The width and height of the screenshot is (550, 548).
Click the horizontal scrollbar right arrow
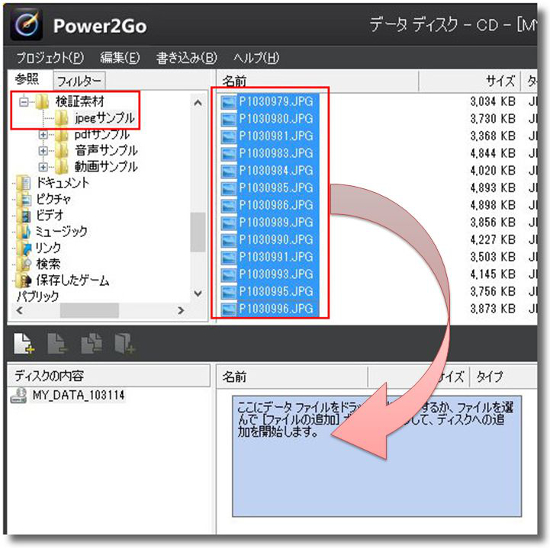181,310
